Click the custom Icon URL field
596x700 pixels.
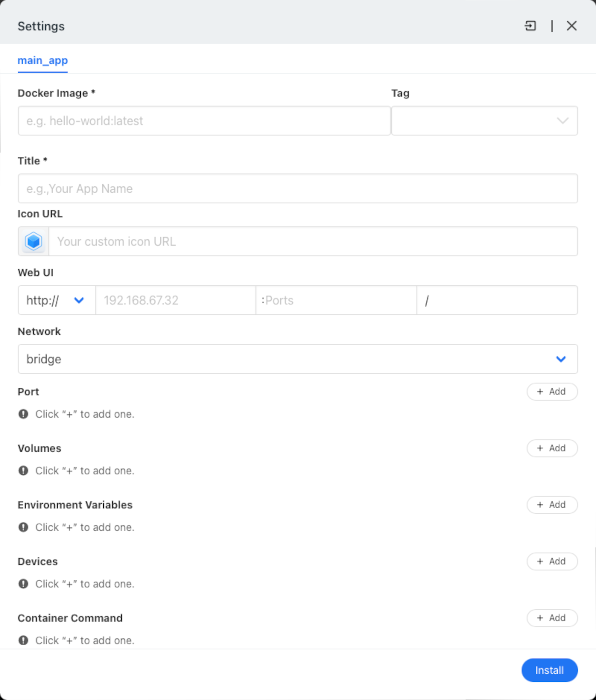[313, 241]
